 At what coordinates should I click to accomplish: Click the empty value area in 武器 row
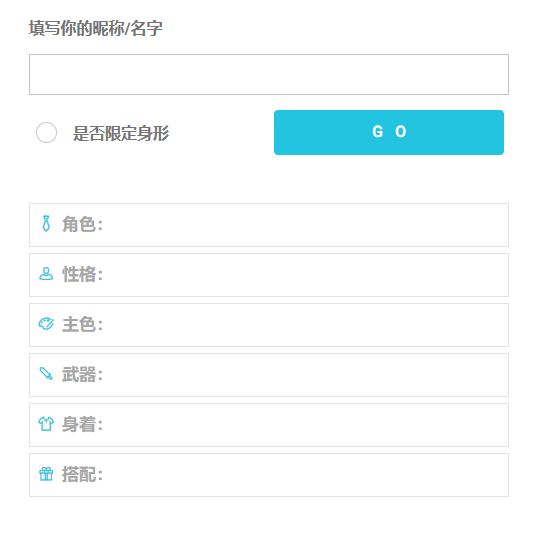coord(304,375)
